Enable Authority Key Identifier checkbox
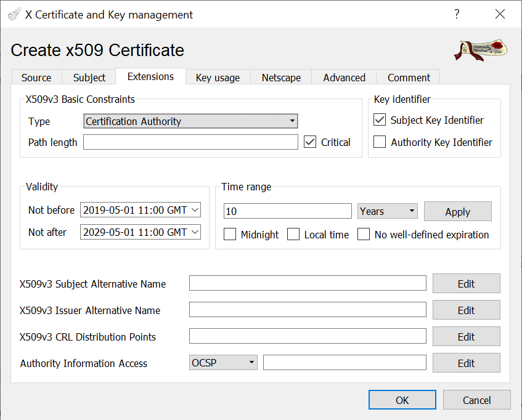 tap(380, 142)
